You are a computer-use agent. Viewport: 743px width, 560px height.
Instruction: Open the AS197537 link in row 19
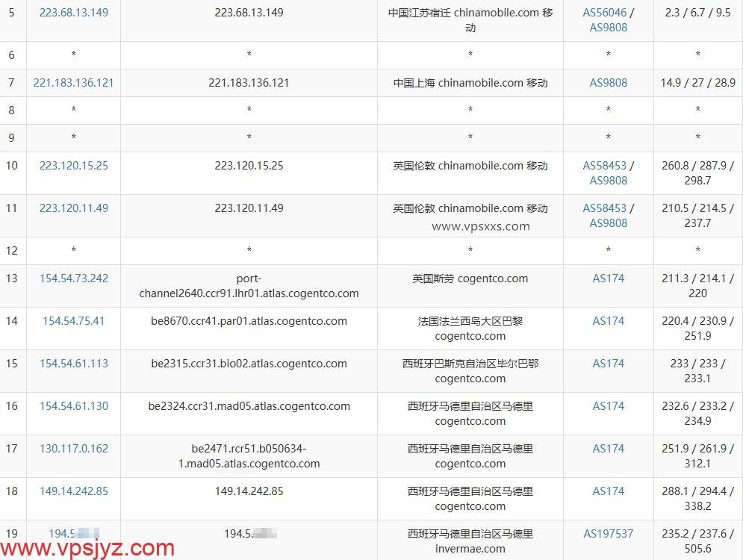(608, 534)
